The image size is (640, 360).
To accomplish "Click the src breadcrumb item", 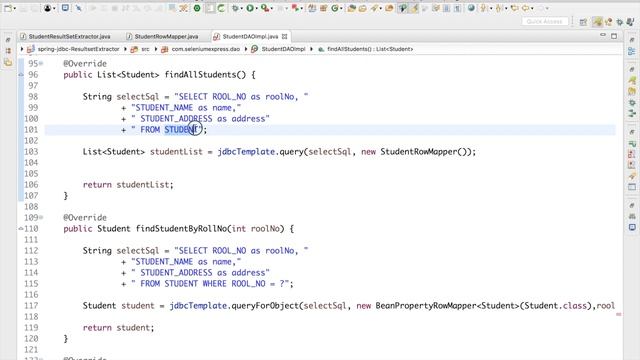I will (145, 49).
